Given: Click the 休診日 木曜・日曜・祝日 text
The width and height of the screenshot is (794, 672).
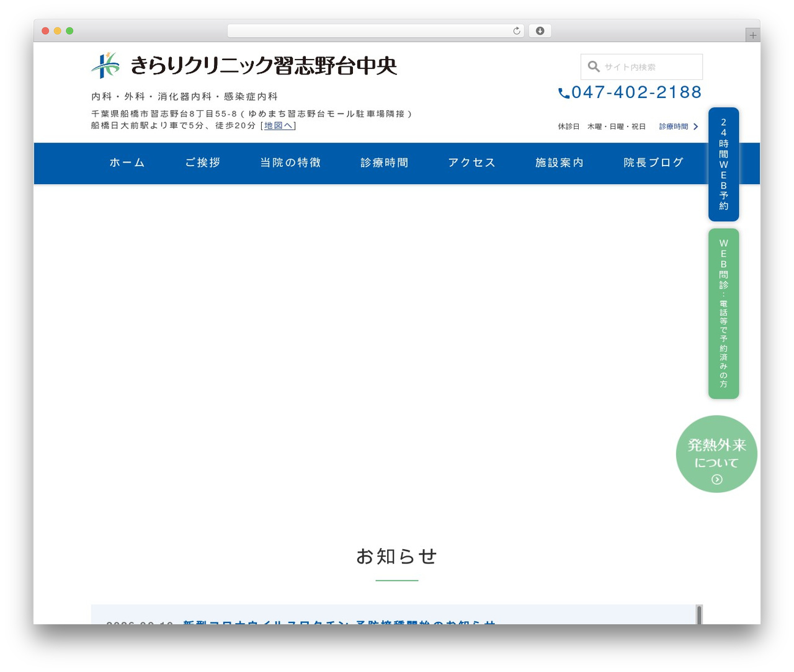Looking at the screenshot, I should (602, 126).
